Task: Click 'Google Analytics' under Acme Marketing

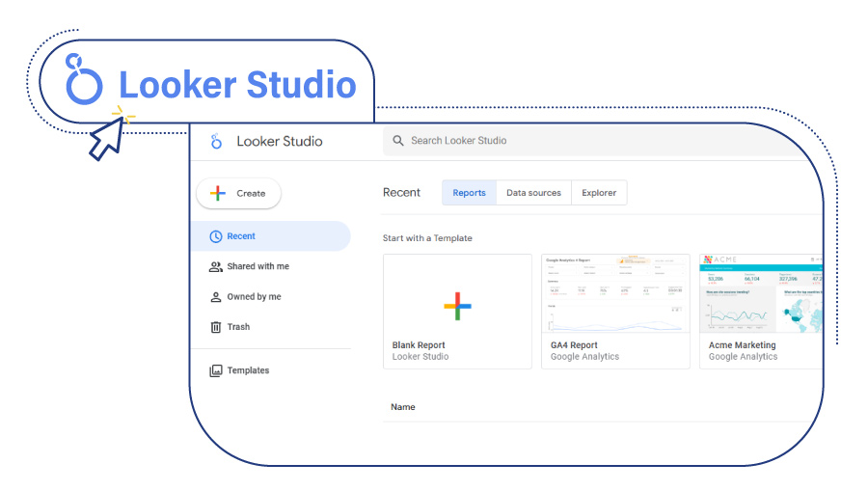Action: 743,357
